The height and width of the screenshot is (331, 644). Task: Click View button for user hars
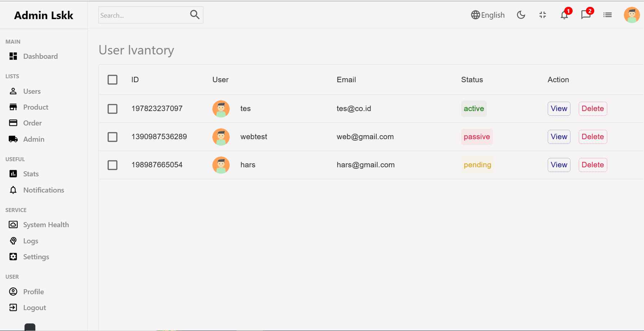[559, 165]
